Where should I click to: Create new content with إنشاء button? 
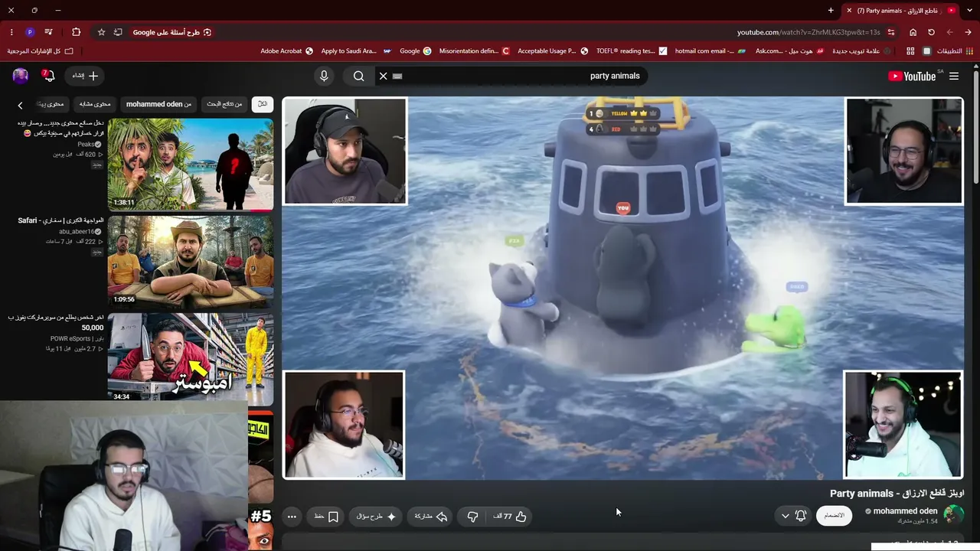point(85,76)
